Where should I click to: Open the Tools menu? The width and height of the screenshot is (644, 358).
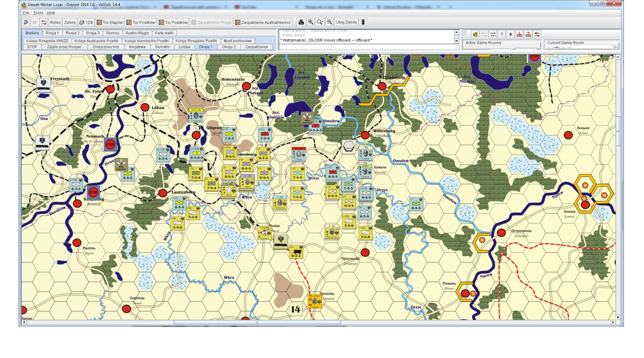point(38,13)
